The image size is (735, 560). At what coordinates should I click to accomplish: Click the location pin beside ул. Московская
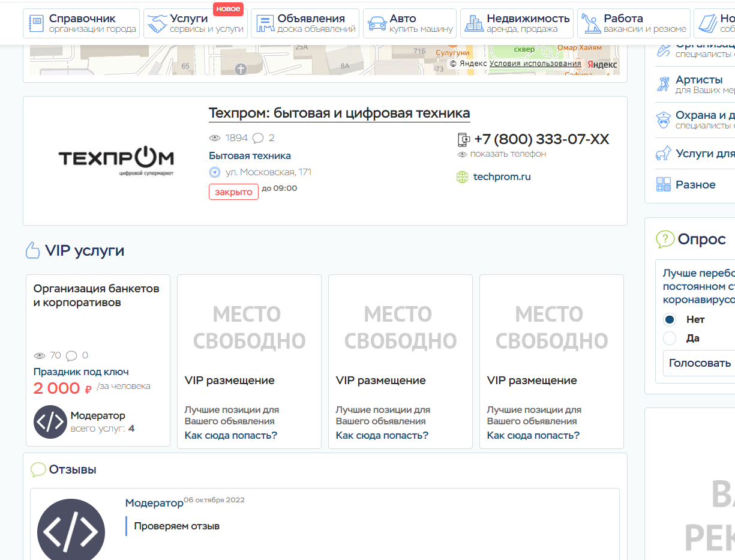pos(215,173)
